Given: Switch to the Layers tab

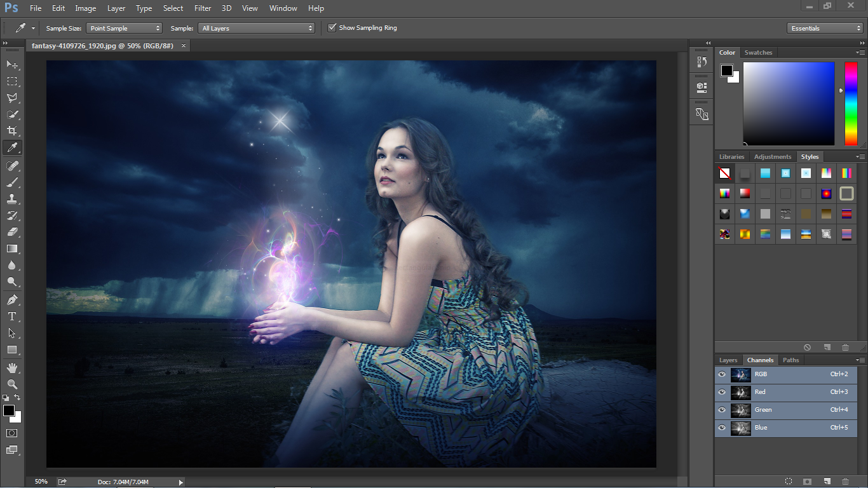Looking at the screenshot, I should (x=728, y=360).
